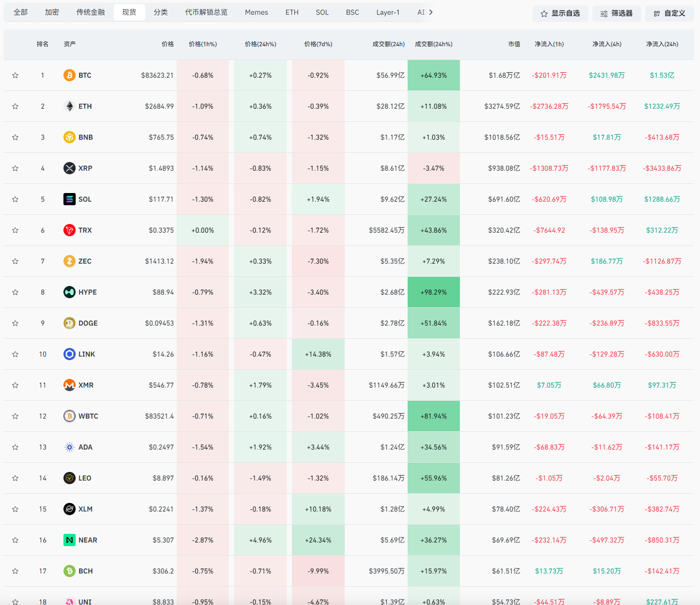Image resolution: width=700 pixels, height=605 pixels.
Task: Open the 筛选器 filter menu
Action: point(616,14)
